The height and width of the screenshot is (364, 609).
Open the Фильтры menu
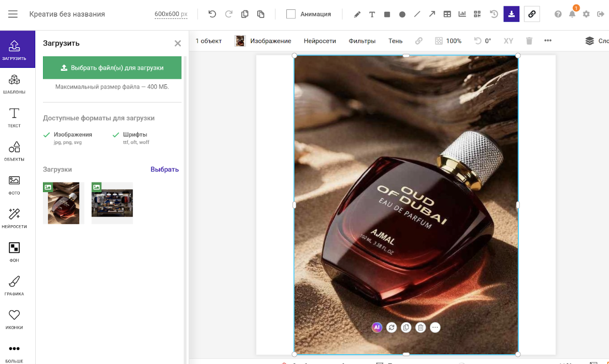click(362, 41)
